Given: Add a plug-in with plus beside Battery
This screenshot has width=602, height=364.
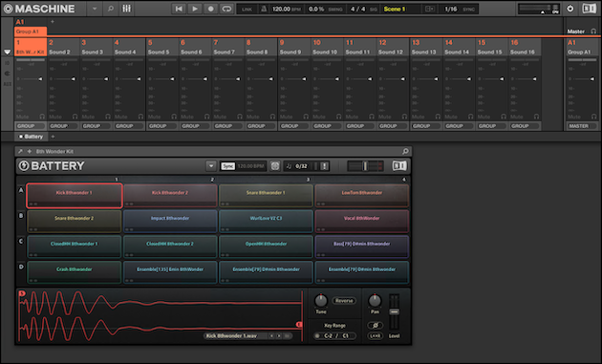Looking at the screenshot, I should click(53, 137).
